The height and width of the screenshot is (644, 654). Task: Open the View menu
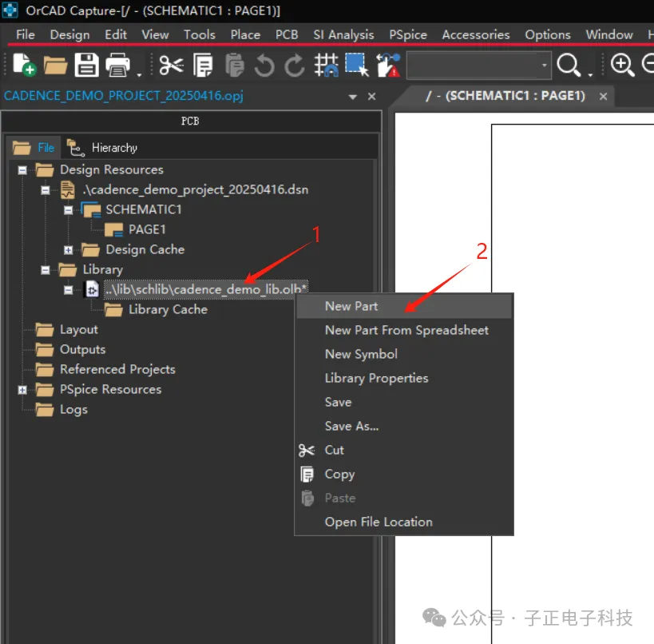tap(155, 34)
